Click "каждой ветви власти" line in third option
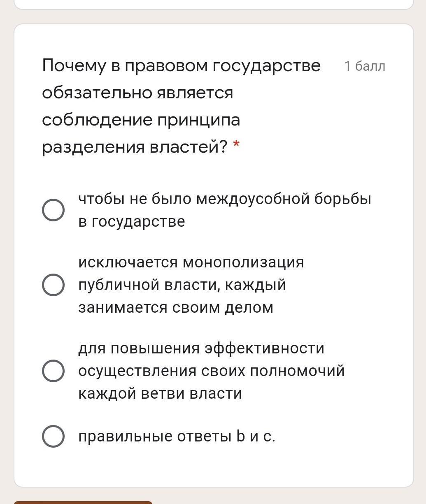The image size is (426, 504). [x=160, y=394]
